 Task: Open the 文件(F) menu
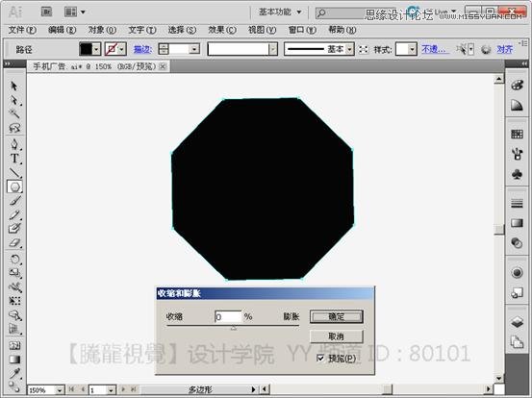coord(22,30)
